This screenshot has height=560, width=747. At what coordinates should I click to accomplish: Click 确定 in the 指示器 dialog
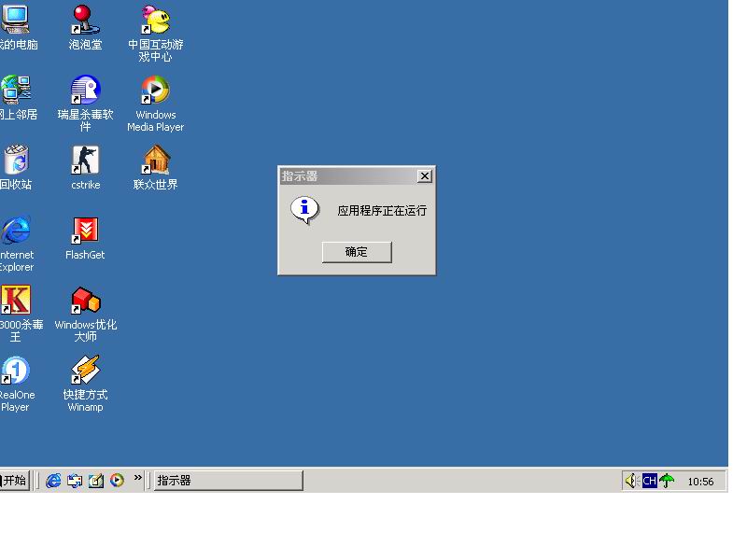point(357,252)
